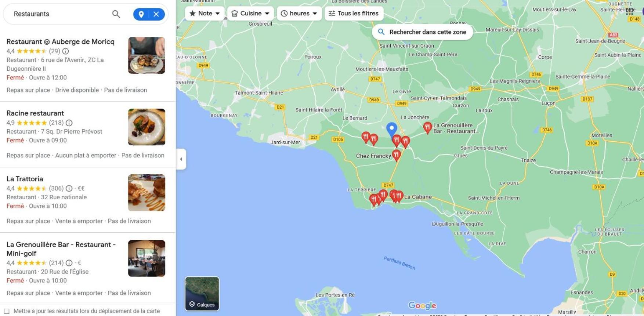Click Jard-sur-Mer map label
This screenshot has height=316, width=644.
click(285, 142)
